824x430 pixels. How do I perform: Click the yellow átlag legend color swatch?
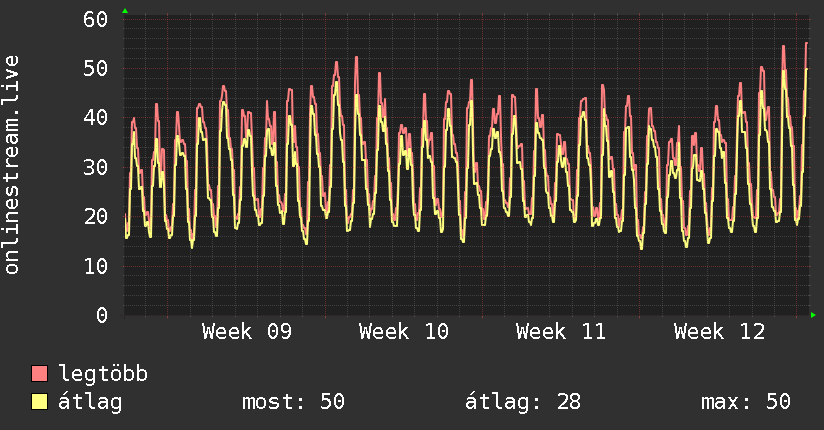point(40,402)
